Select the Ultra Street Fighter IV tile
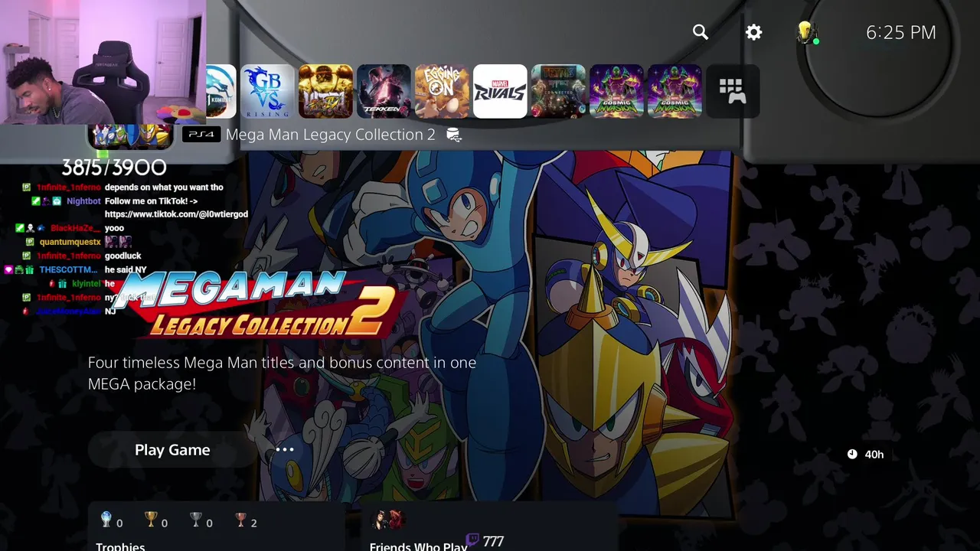Image resolution: width=980 pixels, height=551 pixels. (325, 91)
